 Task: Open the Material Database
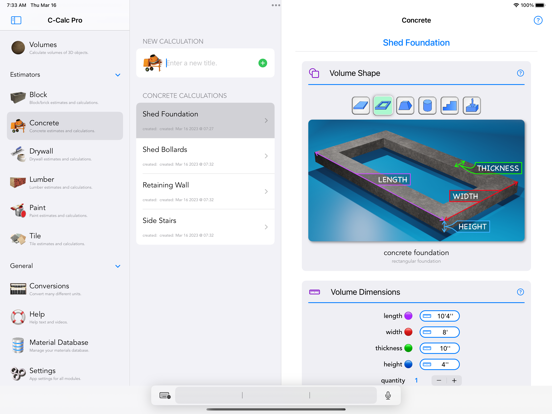tap(65, 345)
